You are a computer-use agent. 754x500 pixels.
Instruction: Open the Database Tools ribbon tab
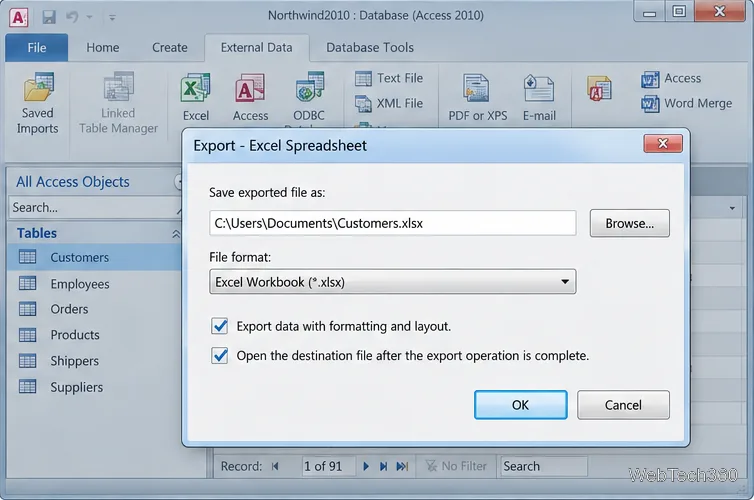(x=370, y=48)
